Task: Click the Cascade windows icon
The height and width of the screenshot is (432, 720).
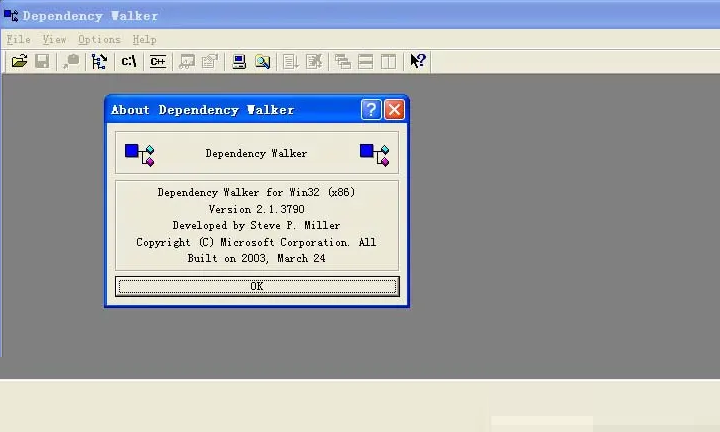Action: (x=343, y=61)
